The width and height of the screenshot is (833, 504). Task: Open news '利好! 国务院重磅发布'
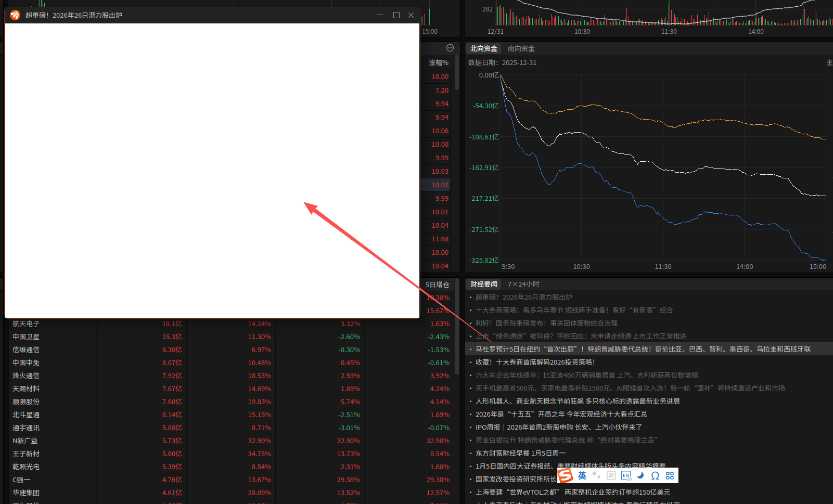click(x=546, y=323)
